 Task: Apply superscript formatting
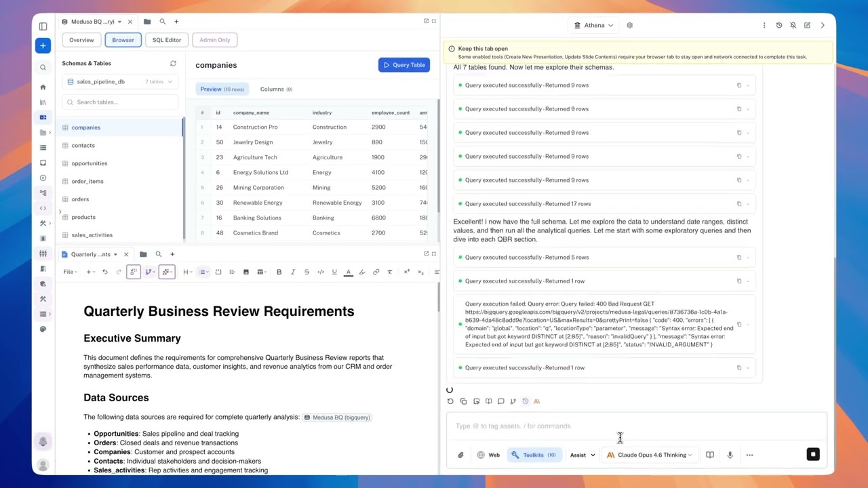click(x=406, y=272)
